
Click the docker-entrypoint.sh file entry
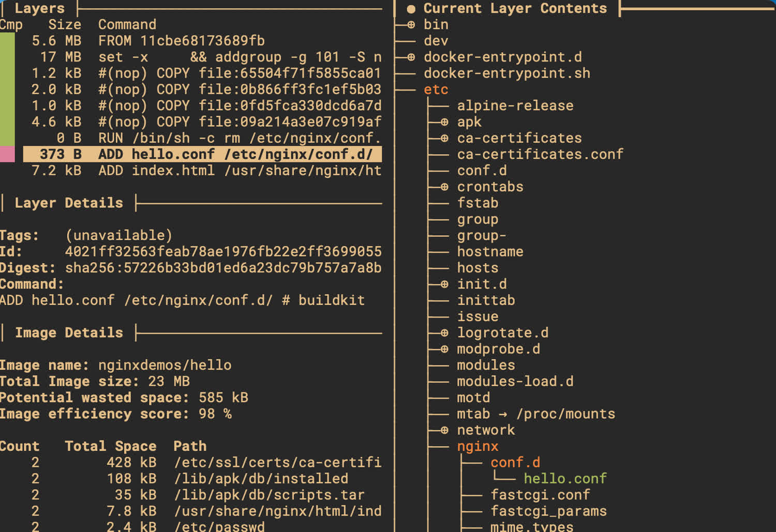click(507, 73)
